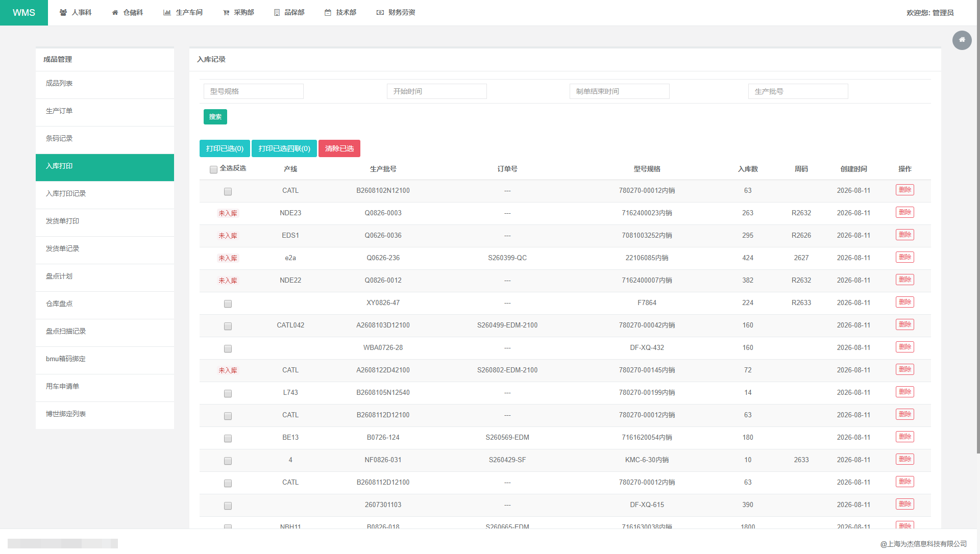Click the page vertical scrollbar
The image size is (980, 554).
(x=978, y=227)
